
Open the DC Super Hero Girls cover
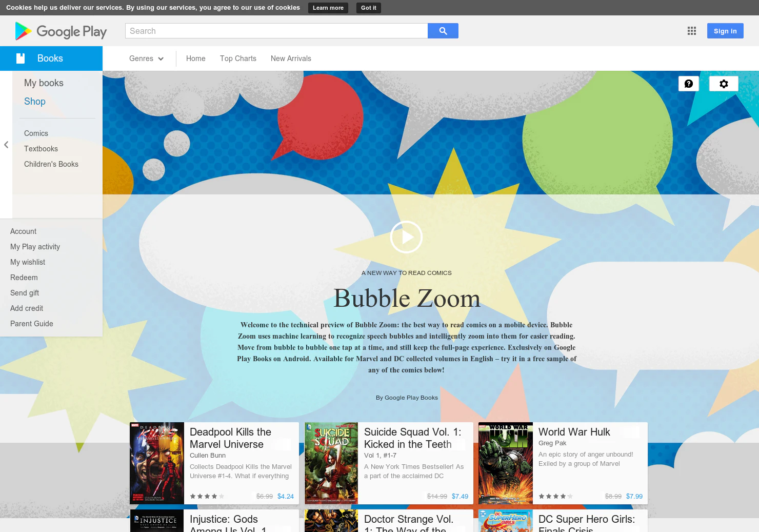click(x=506, y=521)
